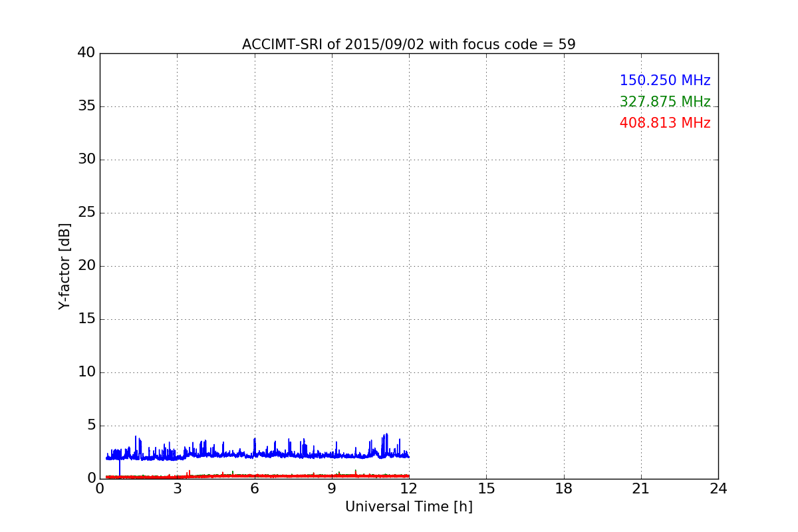Click the x-axis tick label 21
The width and height of the screenshot is (798, 532).
(x=641, y=489)
